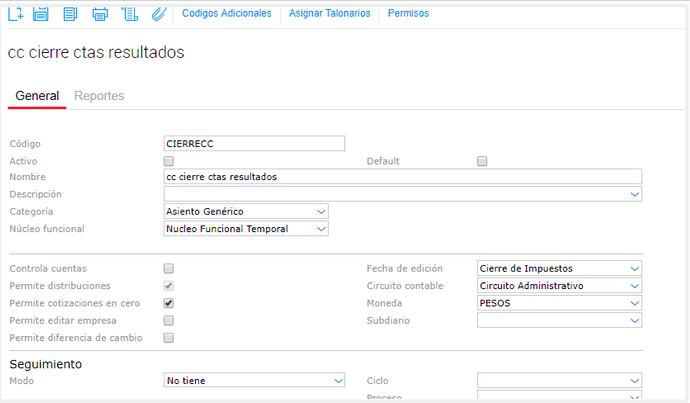Open the Ciclo dropdown
The width and height of the screenshot is (690, 403).
pyautogui.click(x=559, y=381)
